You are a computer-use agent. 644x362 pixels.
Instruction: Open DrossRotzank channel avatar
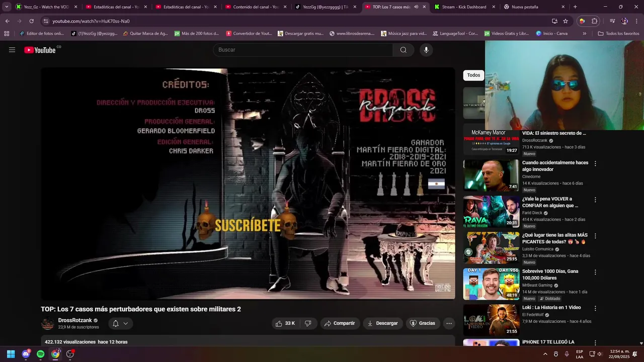(48, 324)
